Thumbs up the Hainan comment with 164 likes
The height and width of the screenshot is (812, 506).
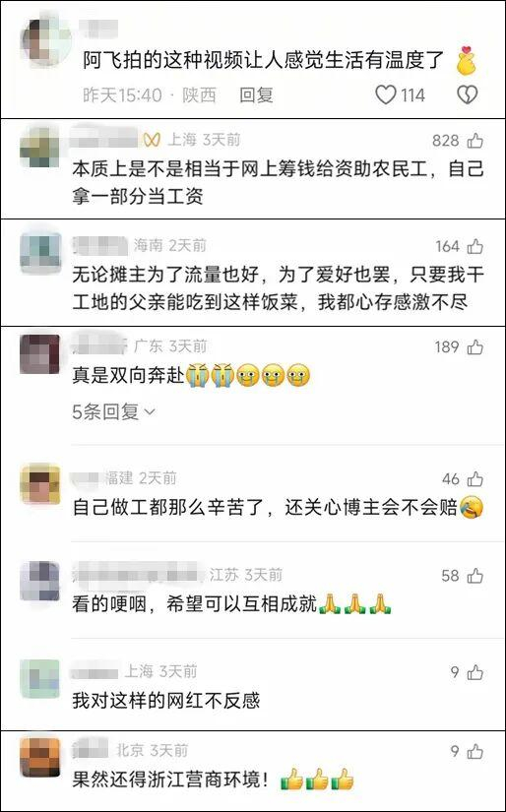(474, 246)
